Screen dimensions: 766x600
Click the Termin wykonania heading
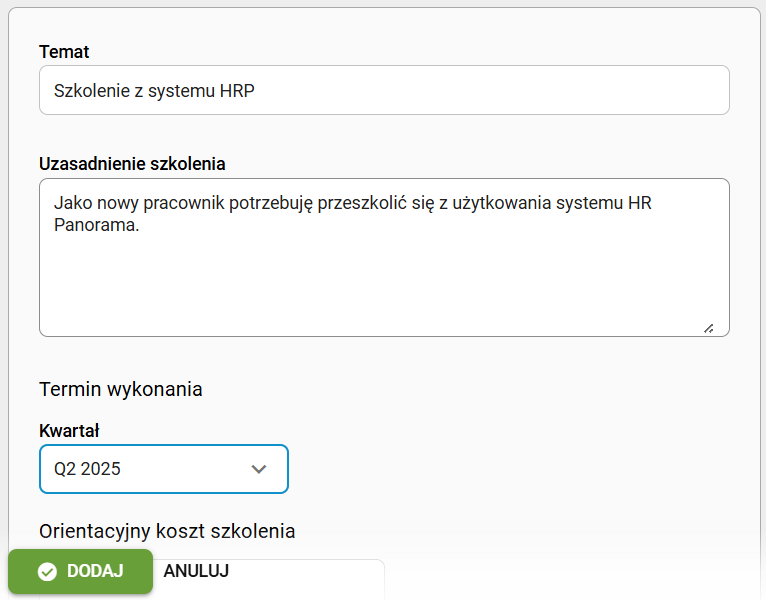tap(121, 389)
